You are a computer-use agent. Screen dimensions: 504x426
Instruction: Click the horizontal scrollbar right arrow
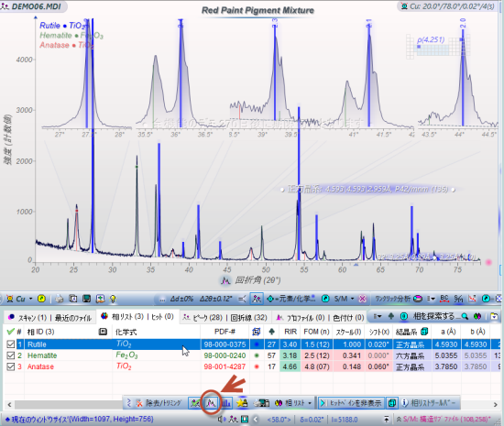pos(496,405)
